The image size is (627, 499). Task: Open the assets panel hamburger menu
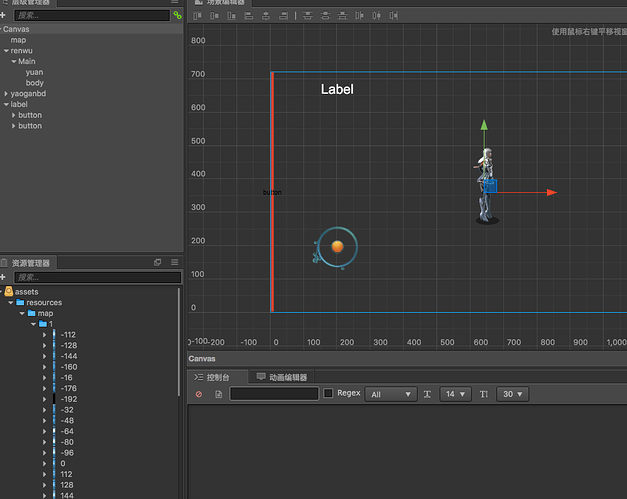point(174,262)
